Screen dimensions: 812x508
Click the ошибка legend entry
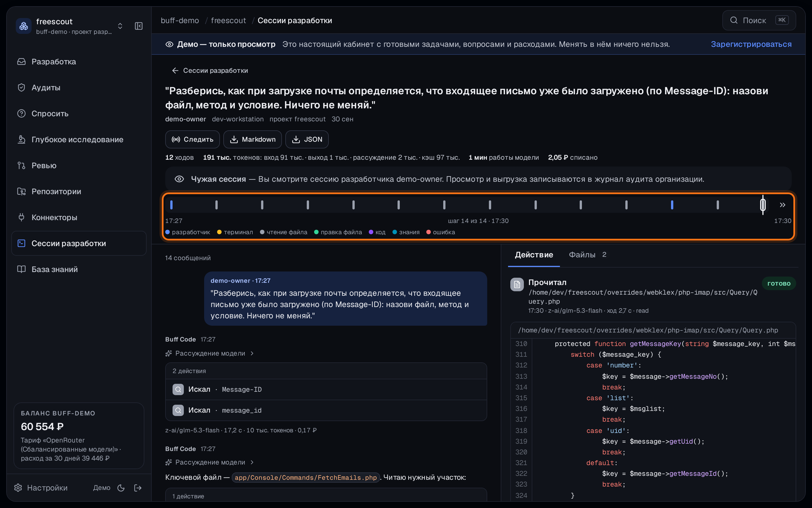click(441, 232)
